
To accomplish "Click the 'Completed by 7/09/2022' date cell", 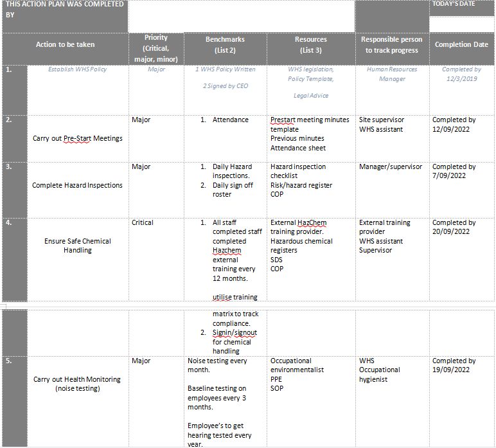I will click(454, 171).
